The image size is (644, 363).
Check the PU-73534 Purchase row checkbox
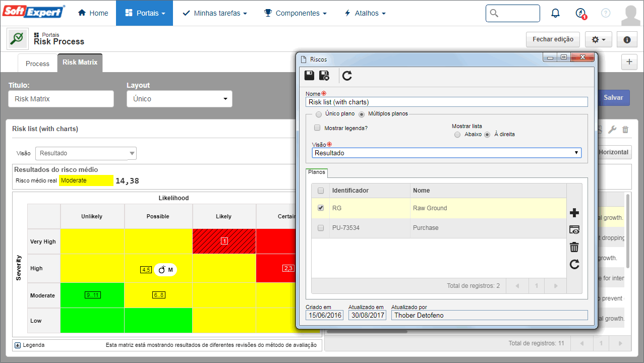[321, 228]
